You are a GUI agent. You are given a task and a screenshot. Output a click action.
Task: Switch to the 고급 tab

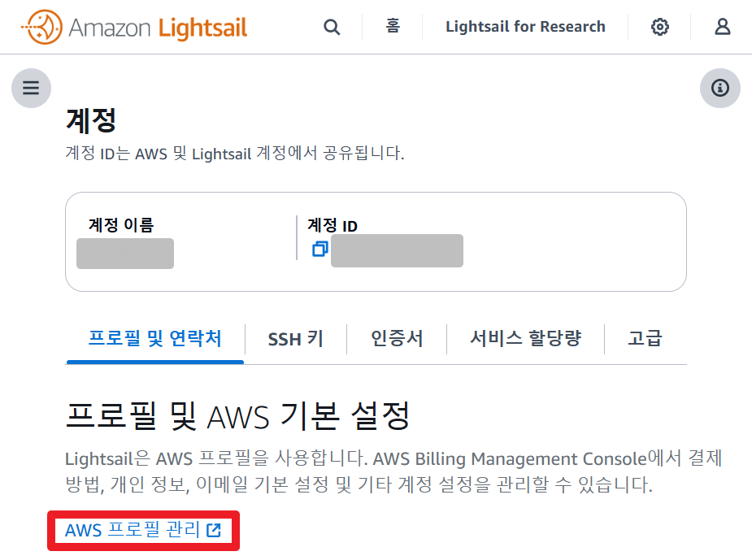click(x=646, y=338)
